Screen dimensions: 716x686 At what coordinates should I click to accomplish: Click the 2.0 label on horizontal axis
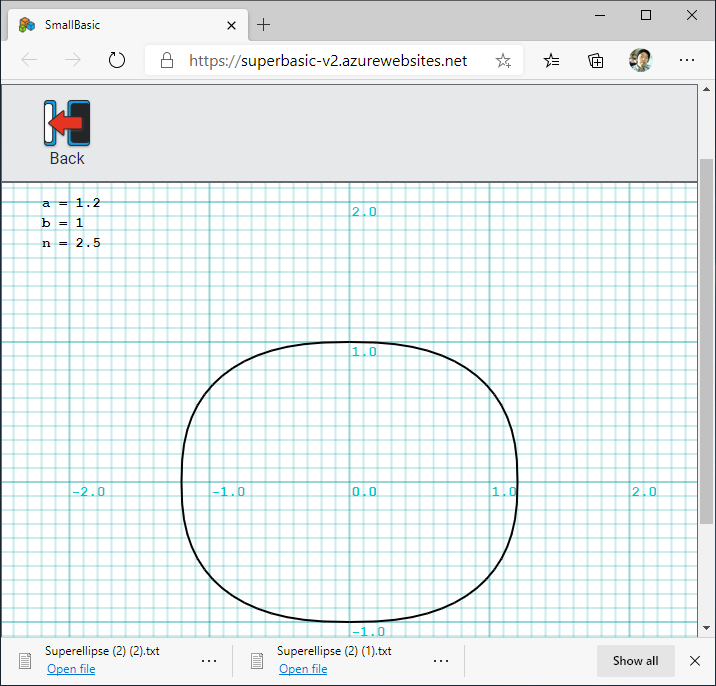(644, 492)
